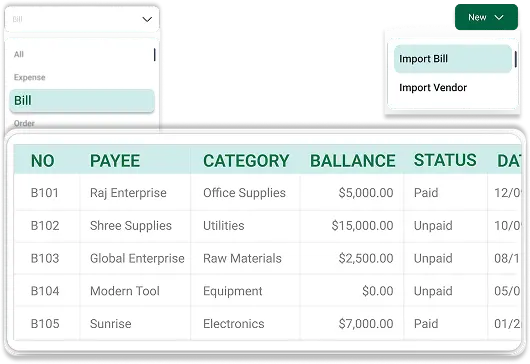Select payee Shree Supplies
Image resolution: width=530 pixels, height=364 pixels.
(x=131, y=226)
